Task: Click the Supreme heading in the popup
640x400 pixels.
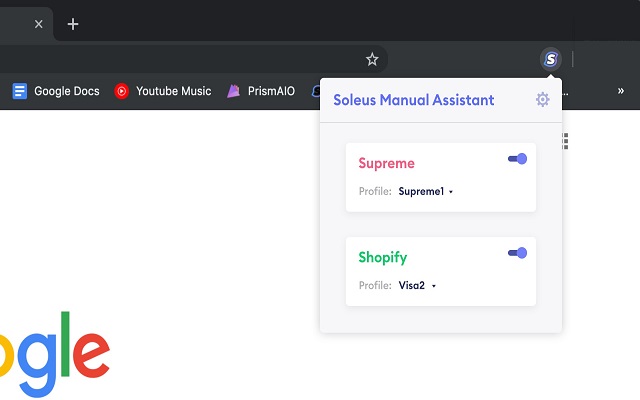Action: click(386, 163)
